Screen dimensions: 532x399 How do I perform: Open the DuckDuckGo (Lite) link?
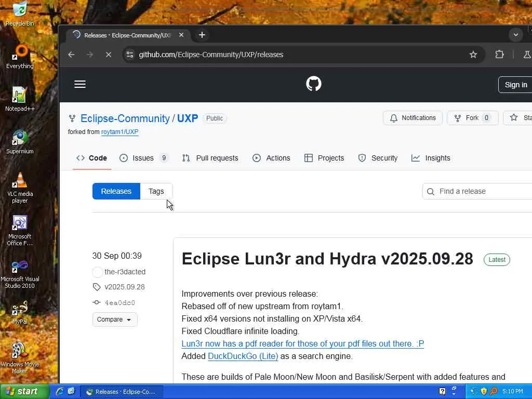tap(243, 356)
